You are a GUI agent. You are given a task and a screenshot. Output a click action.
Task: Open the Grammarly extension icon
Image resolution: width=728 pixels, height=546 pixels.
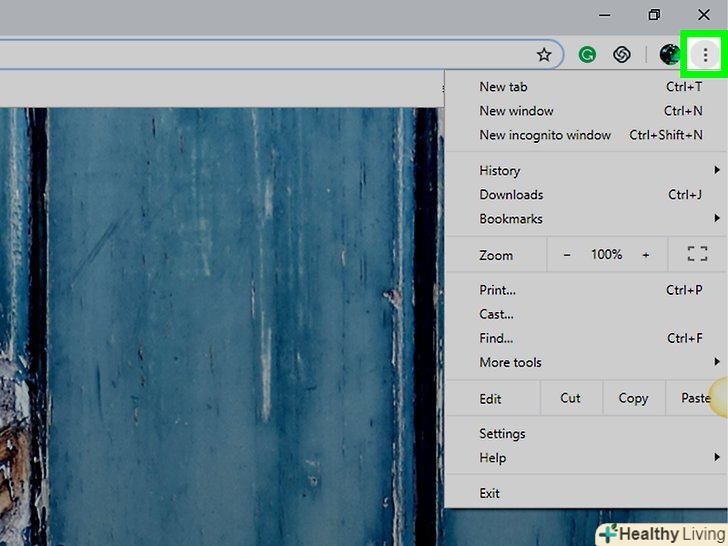[588, 55]
